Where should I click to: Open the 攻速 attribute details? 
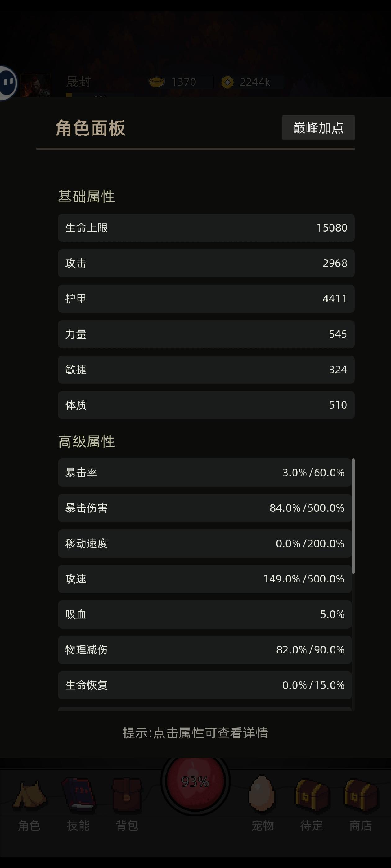click(205, 579)
